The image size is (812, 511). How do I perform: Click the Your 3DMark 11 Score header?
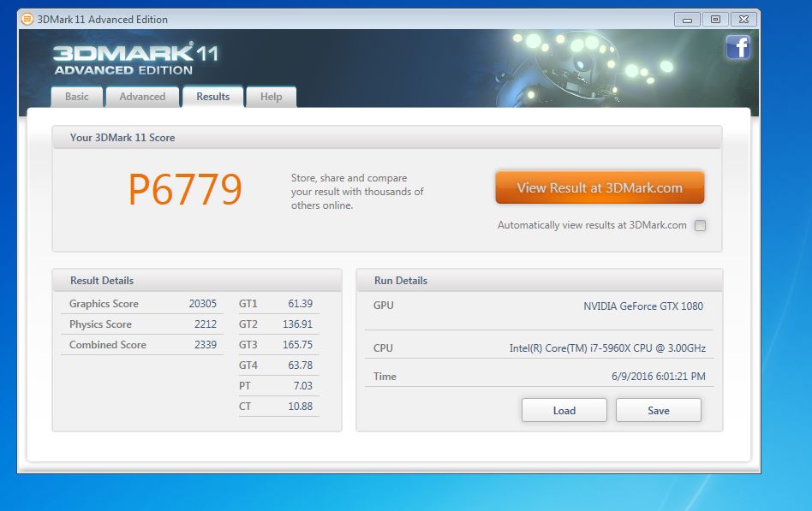point(122,138)
